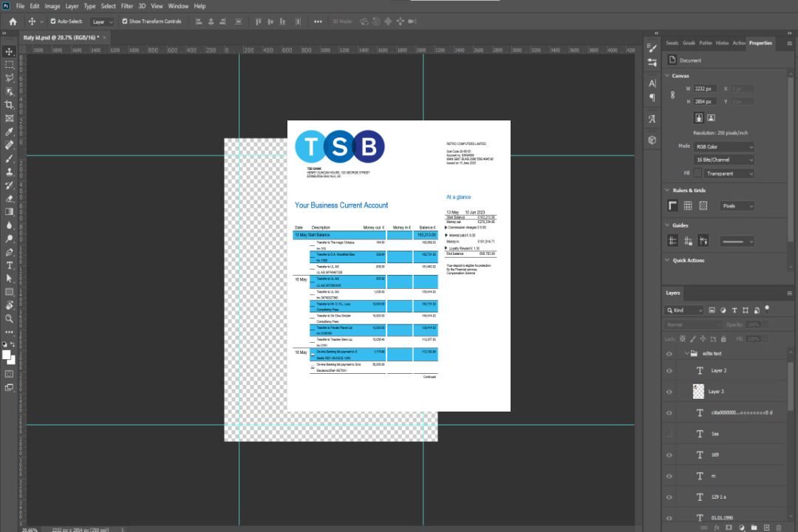Add a layer mask icon
The width and height of the screenshot is (798, 532).
[729, 528]
